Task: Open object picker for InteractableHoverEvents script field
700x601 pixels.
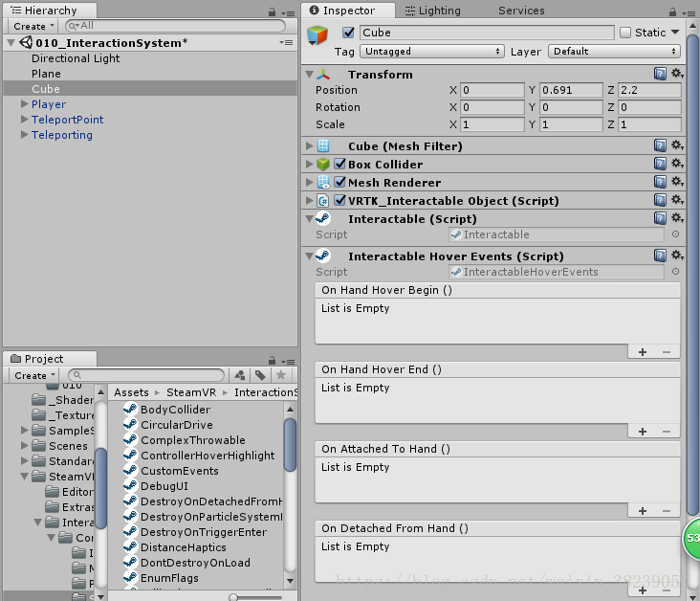Action: pos(675,272)
